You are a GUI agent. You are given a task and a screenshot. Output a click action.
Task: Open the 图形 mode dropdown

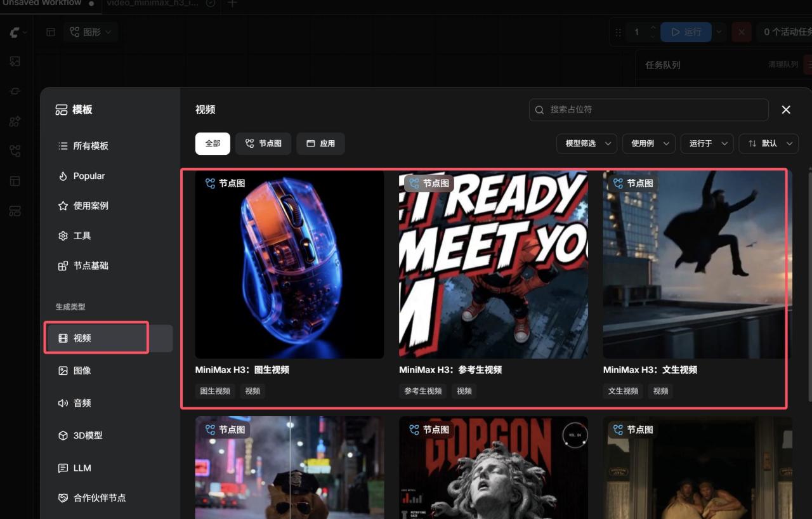tap(91, 32)
